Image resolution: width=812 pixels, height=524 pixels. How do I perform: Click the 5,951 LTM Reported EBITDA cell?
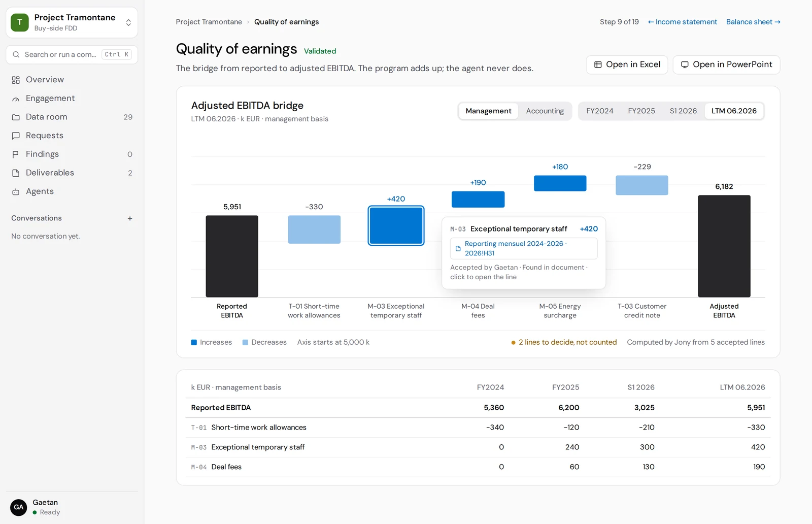[x=756, y=408]
